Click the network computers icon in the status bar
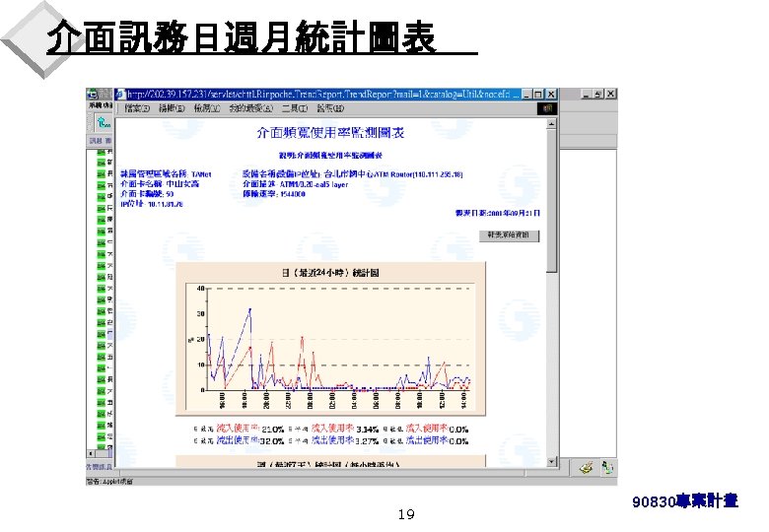This screenshot has height=532, width=769. click(607, 468)
